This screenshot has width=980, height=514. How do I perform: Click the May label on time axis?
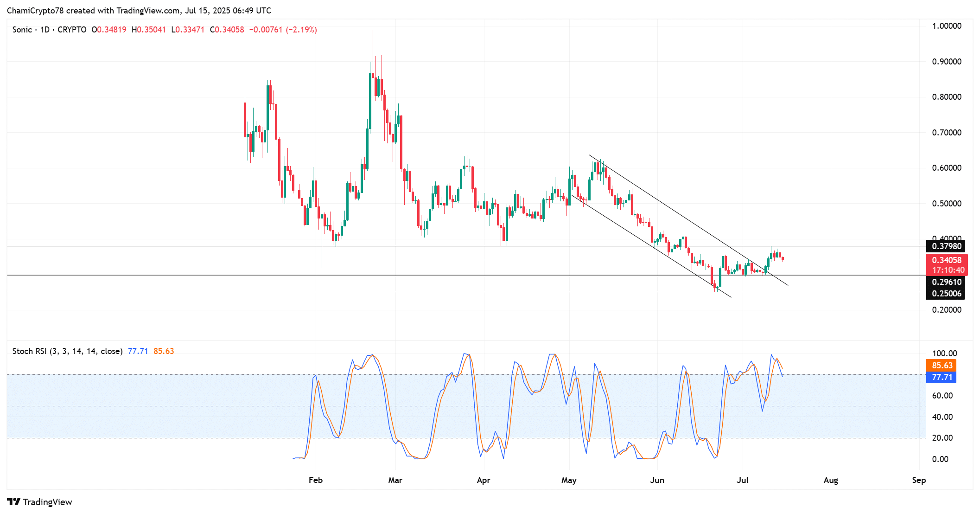pyautogui.click(x=569, y=480)
